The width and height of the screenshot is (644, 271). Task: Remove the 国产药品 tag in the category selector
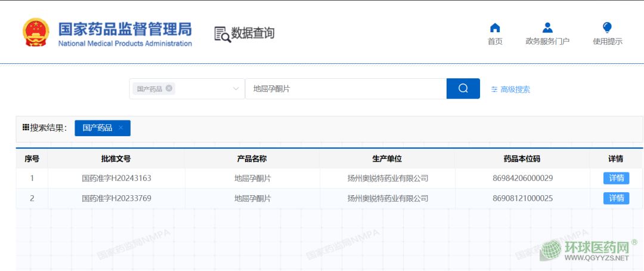[169, 88]
